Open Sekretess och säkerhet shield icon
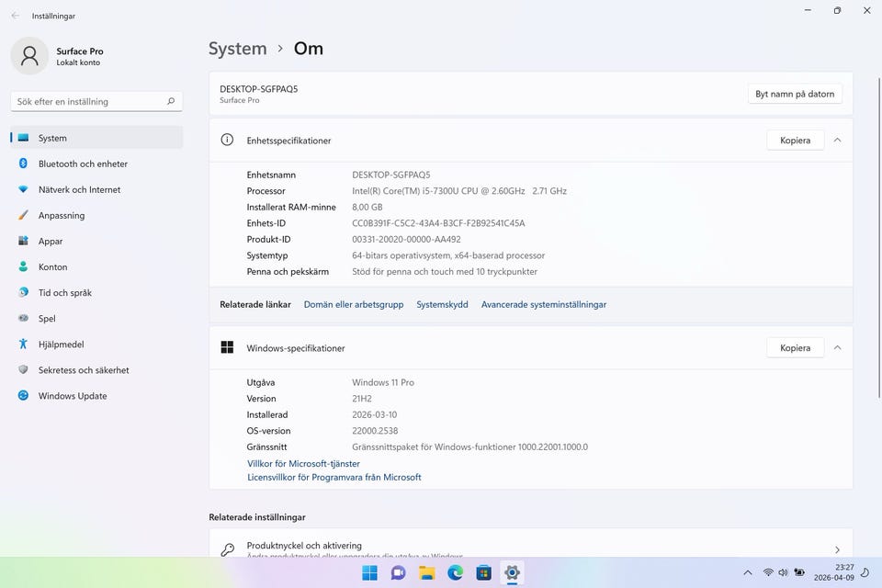Viewport: 882px width, 588px height. [x=23, y=370]
